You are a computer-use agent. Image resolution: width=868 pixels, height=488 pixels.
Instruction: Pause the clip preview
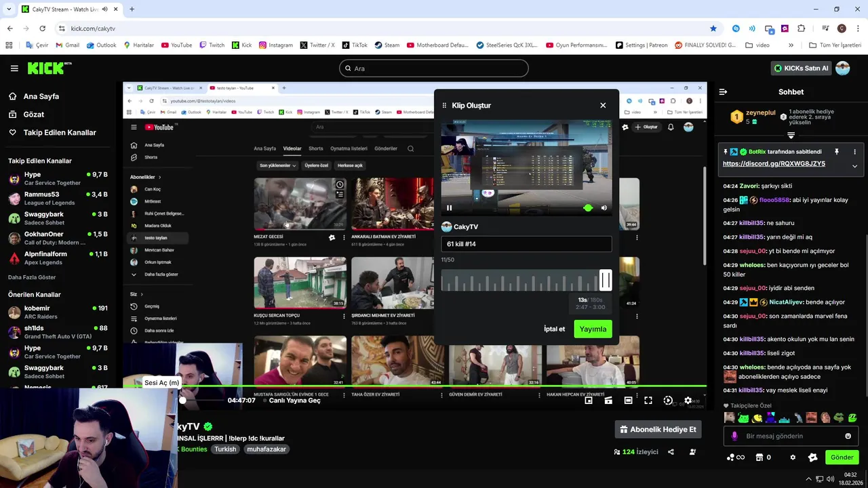[449, 208]
